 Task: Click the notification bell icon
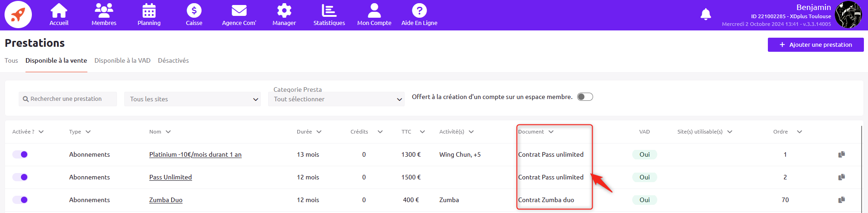(x=706, y=15)
